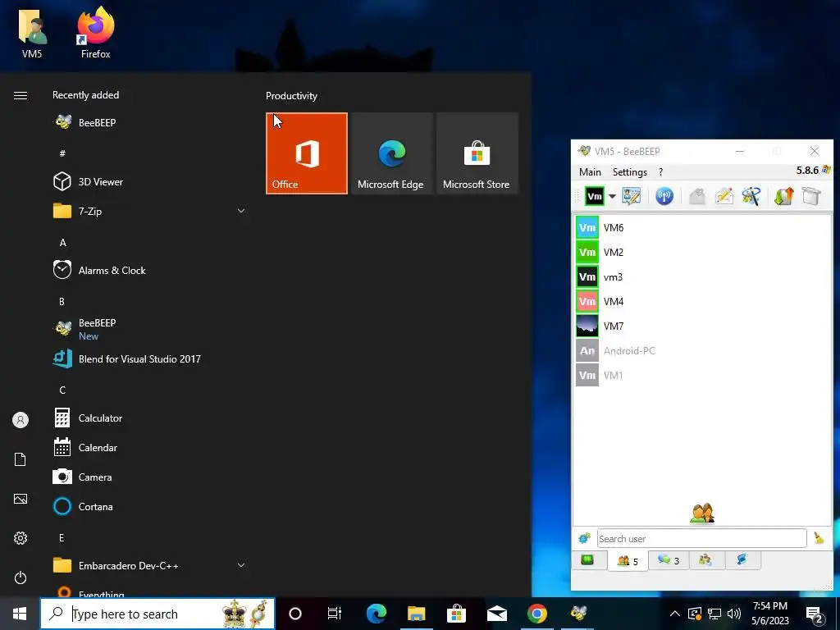Open the ? help menu in BeeBEEP
Screen dimensions: 840x630
point(660,172)
